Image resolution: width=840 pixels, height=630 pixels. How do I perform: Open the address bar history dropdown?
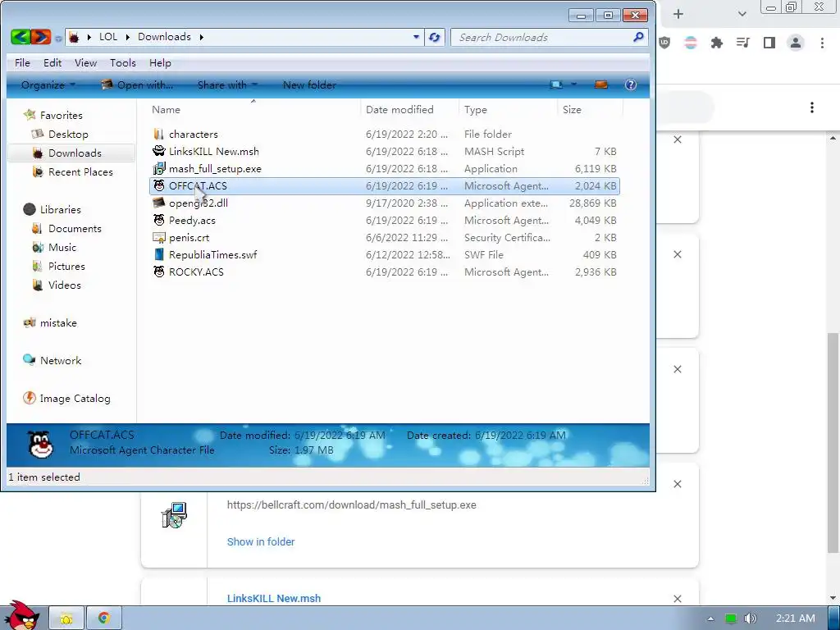point(416,37)
